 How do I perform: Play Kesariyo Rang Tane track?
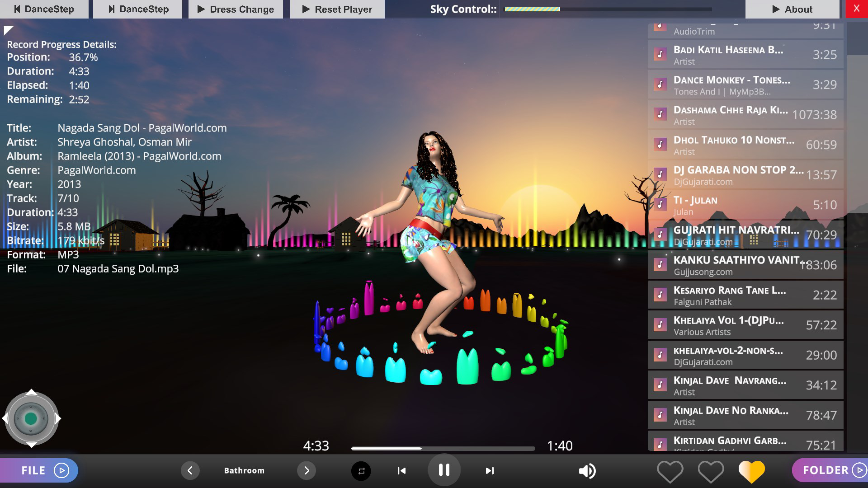click(745, 295)
